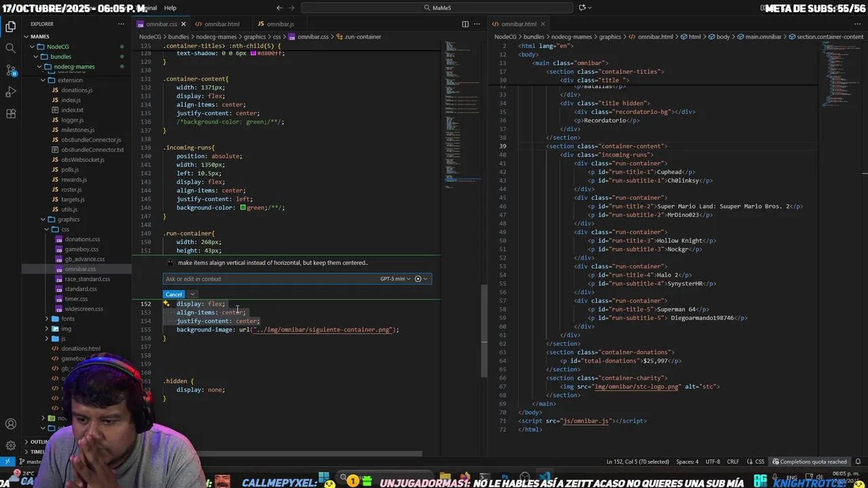Image resolution: width=868 pixels, height=488 pixels.
Task: Go forward with the navigation arrow
Action: [292, 7]
